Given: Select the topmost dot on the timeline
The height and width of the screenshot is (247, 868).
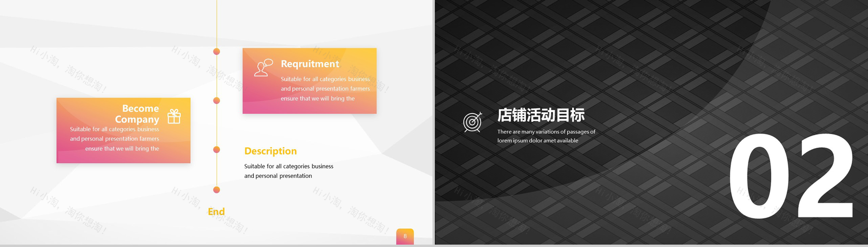Looking at the screenshot, I should tap(216, 51).
